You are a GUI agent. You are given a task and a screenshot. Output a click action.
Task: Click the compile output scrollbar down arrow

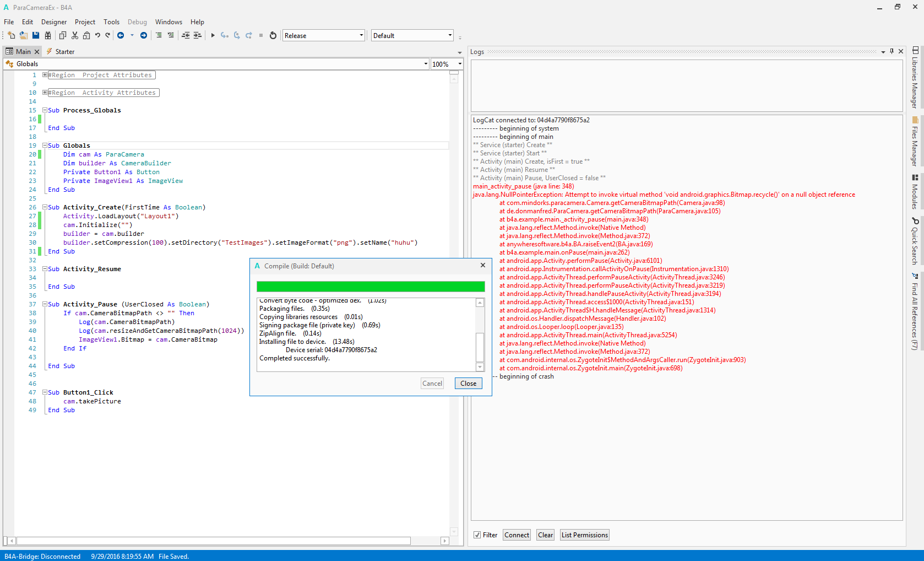480,367
